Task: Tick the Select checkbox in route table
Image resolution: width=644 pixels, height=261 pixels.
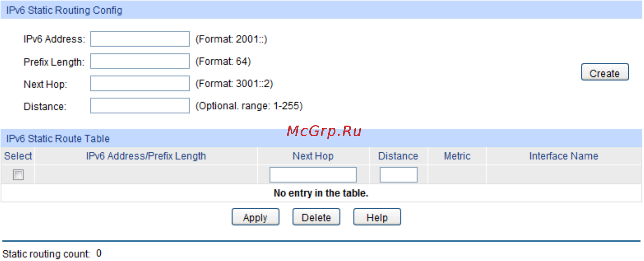Action: click(x=18, y=175)
